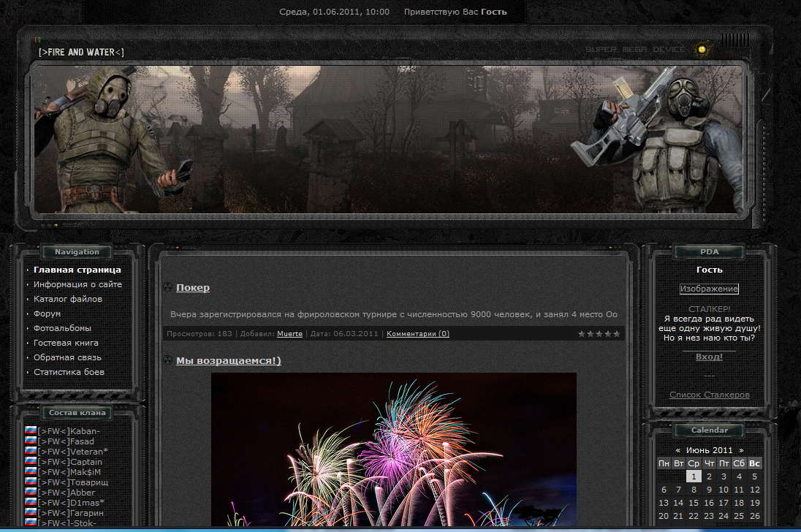This screenshot has width=801, height=532.
Task: Click Russian flag beside [>FW<]Mak$iM
Action: 31,471
